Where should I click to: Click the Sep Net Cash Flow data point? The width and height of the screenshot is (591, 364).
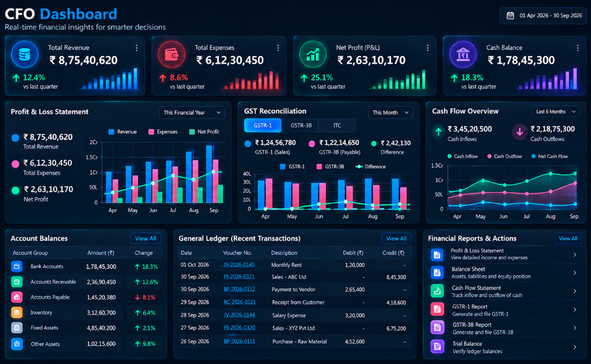(x=575, y=204)
